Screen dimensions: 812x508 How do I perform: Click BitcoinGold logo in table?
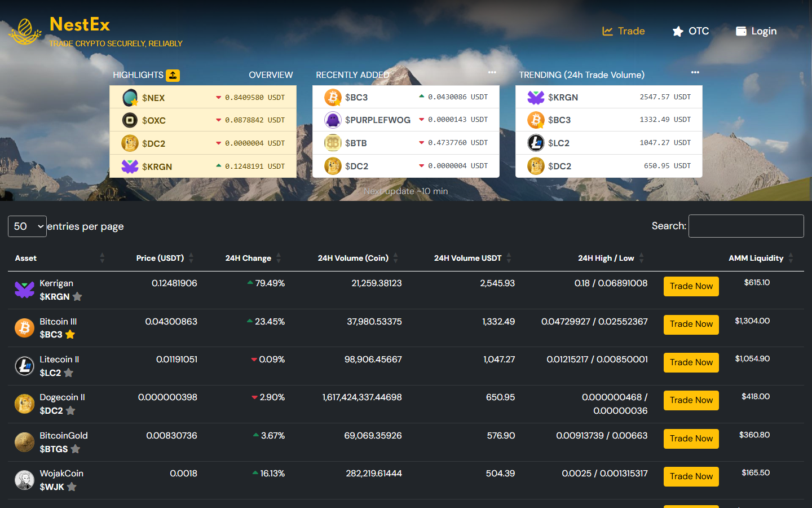tap(24, 442)
